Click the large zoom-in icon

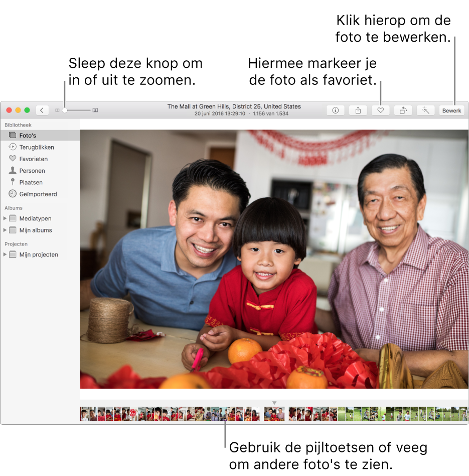(95, 110)
